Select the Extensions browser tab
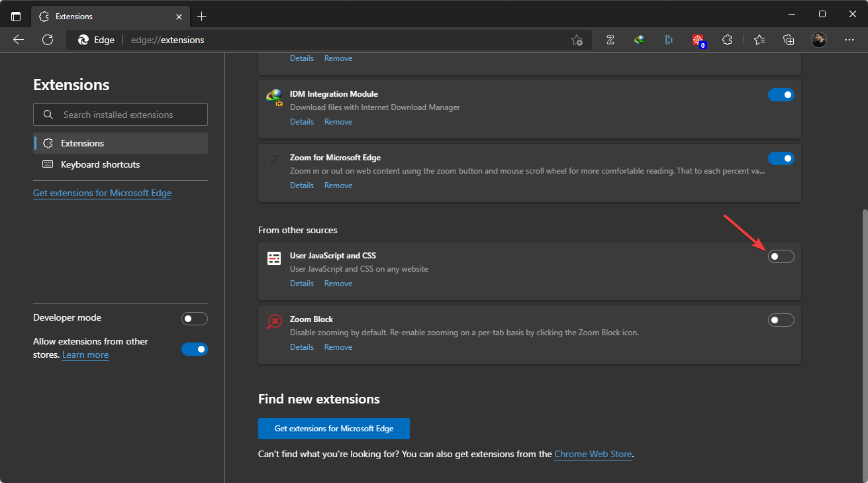Image resolution: width=868 pixels, height=483 pixels. click(x=111, y=16)
